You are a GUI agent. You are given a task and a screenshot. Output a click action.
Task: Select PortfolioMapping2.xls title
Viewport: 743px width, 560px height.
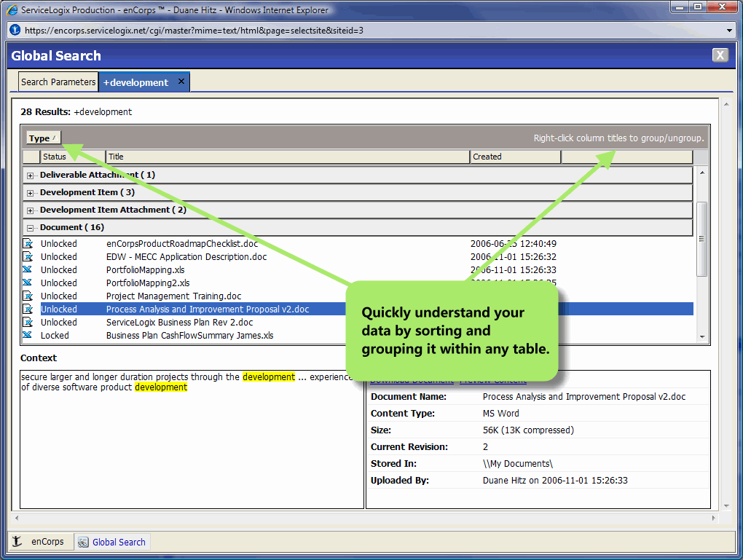pos(148,283)
